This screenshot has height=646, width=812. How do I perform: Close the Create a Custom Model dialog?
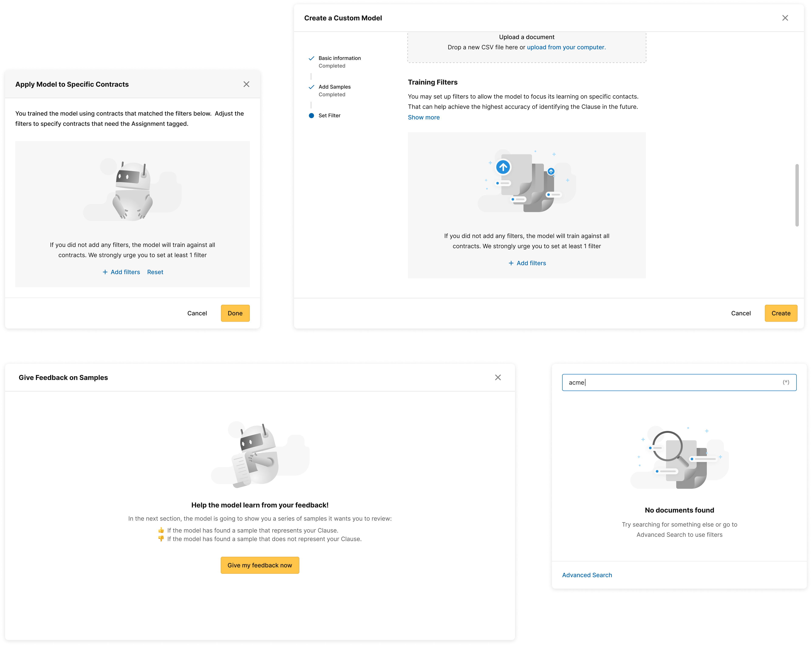[785, 18]
